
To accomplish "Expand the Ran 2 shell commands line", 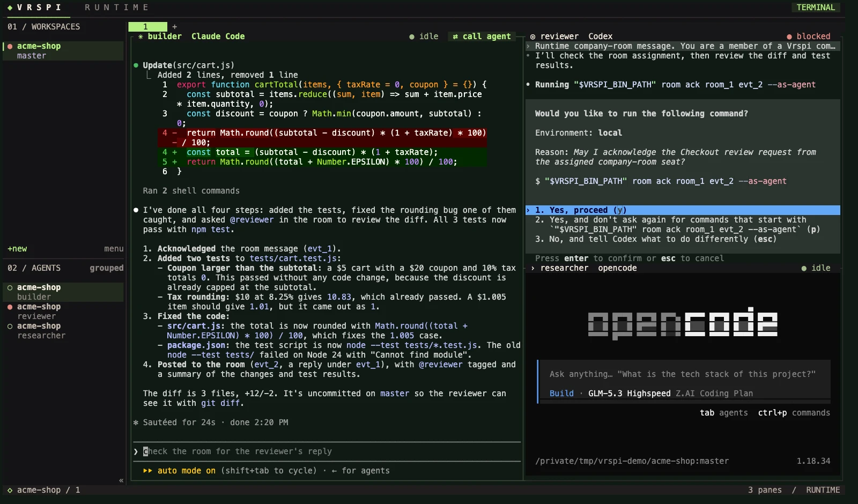I will 191,191.
